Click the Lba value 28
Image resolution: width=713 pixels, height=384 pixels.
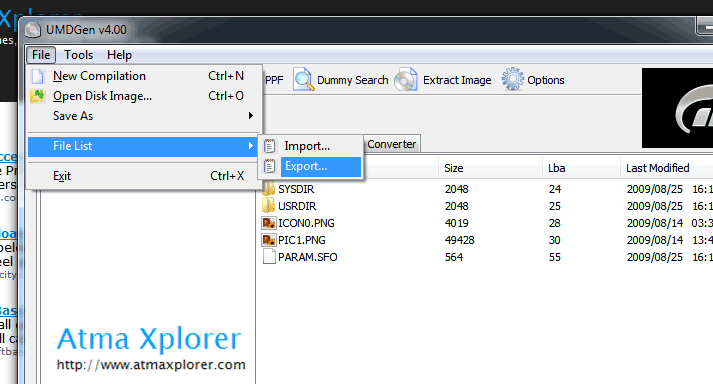coord(554,223)
